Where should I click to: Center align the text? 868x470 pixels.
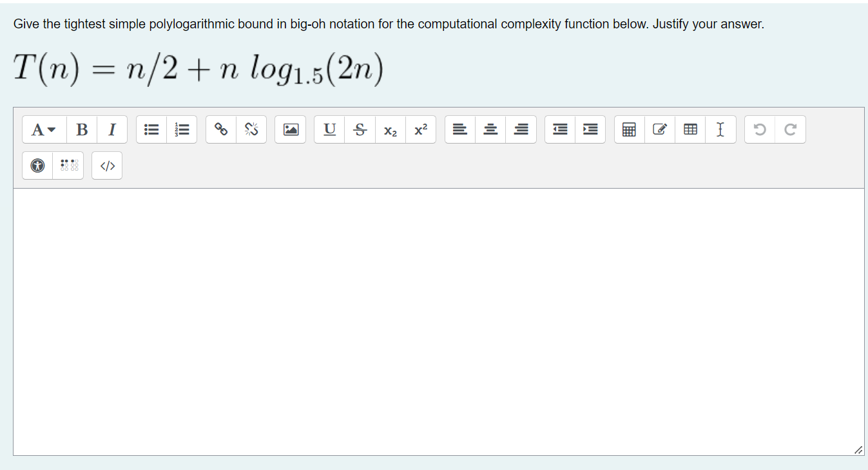click(x=490, y=129)
